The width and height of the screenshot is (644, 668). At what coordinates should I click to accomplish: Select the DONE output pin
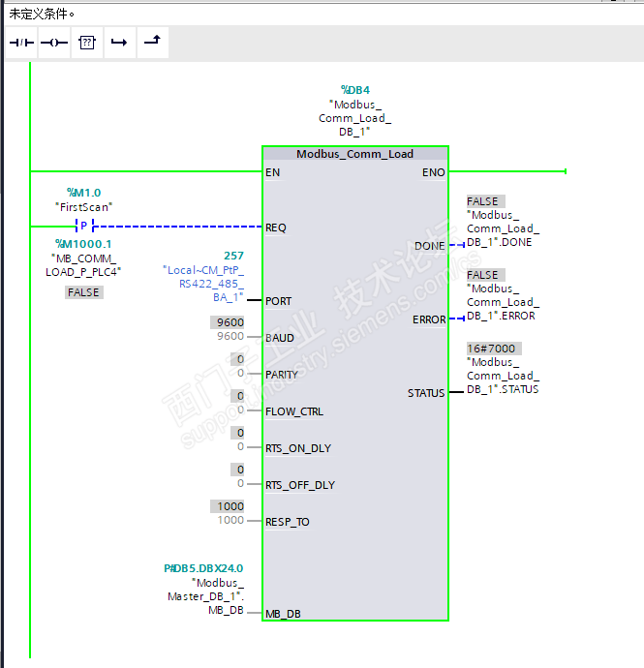click(x=430, y=246)
